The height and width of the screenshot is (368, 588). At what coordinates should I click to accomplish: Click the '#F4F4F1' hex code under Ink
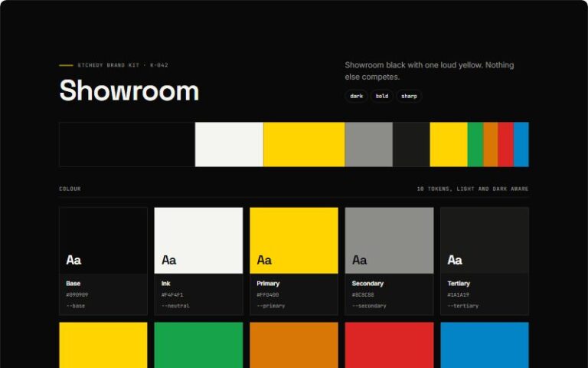pyautogui.click(x=172, y=294)
